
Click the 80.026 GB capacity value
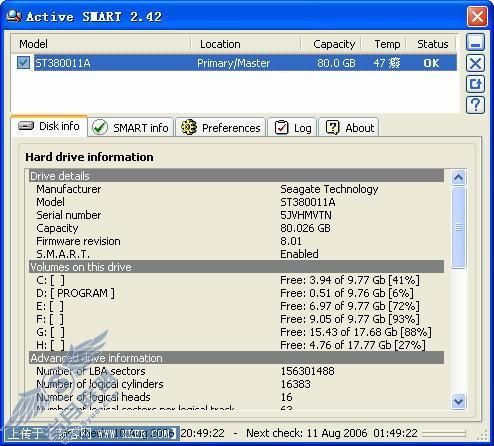pos(305,228)
